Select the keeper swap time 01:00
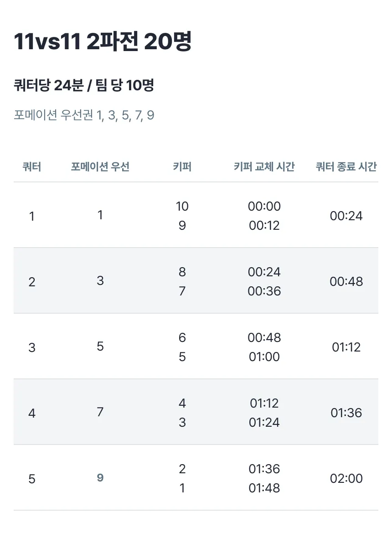The width and height of the screenshot is (392, 538). (264, 357)
